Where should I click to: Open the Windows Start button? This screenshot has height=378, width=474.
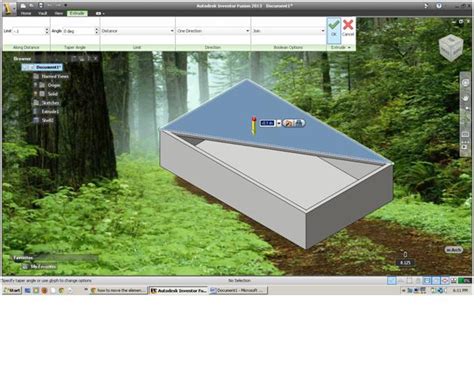pos(12,291)
